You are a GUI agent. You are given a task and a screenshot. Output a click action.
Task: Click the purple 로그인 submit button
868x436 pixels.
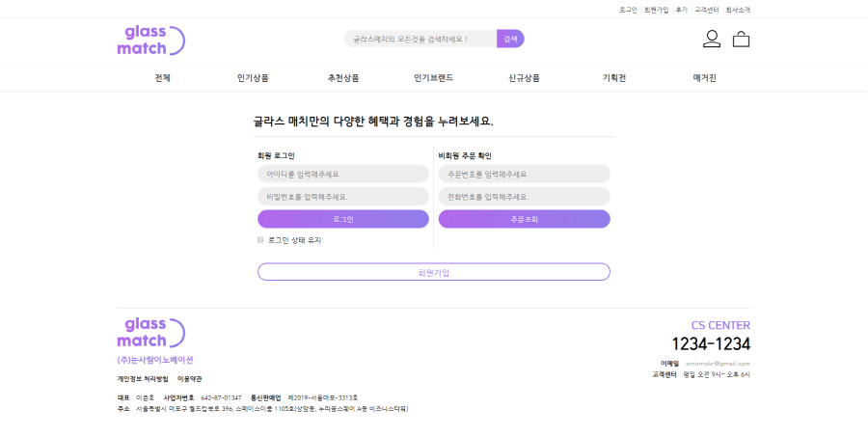343,219
